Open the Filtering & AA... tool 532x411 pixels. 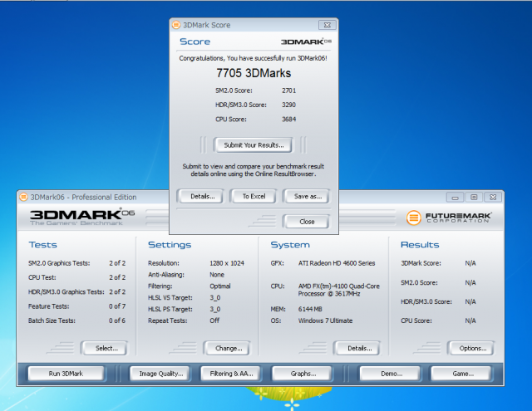click(x=231, y=374)
